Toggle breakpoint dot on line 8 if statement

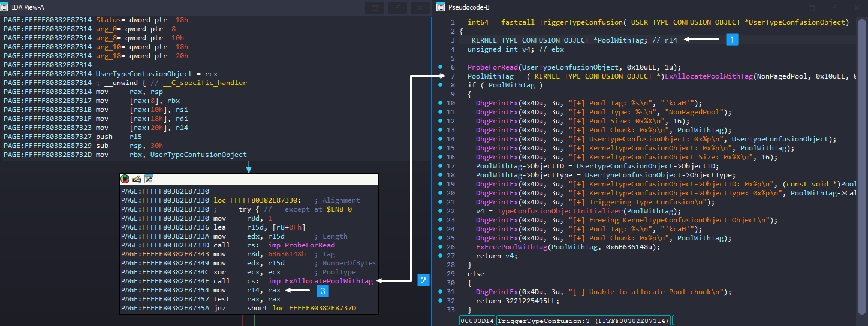click(441, 86)
